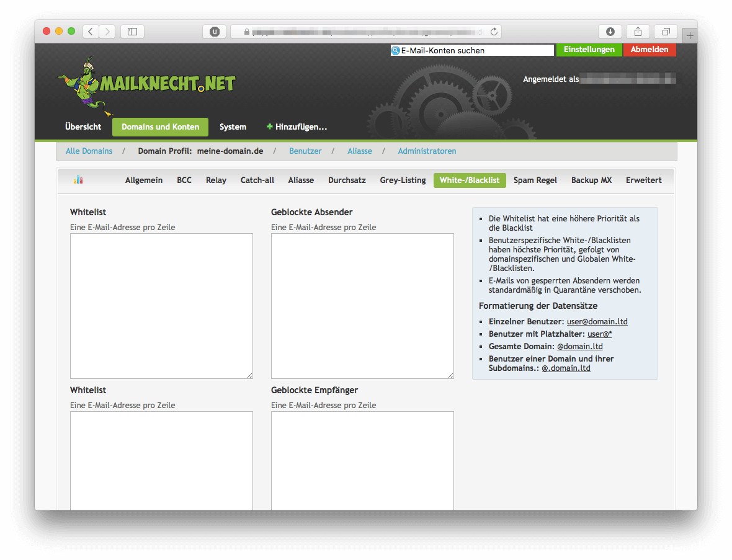Switch to the Relay tab
This screenshot has height=560, width=732.
tap(216, 180)
